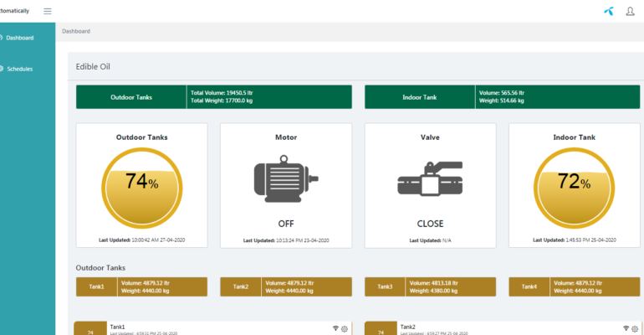Image resolution: width=644 pixels, height=335 pixels.
Task: Open settings gear for Tank1 card
Action: 345,329
